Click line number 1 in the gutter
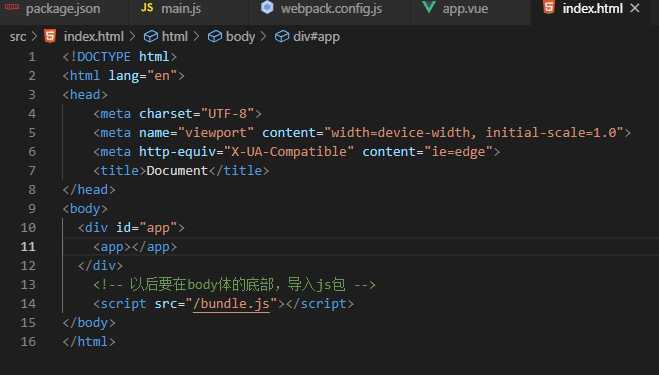659x375 pixels. pos(32,56)
